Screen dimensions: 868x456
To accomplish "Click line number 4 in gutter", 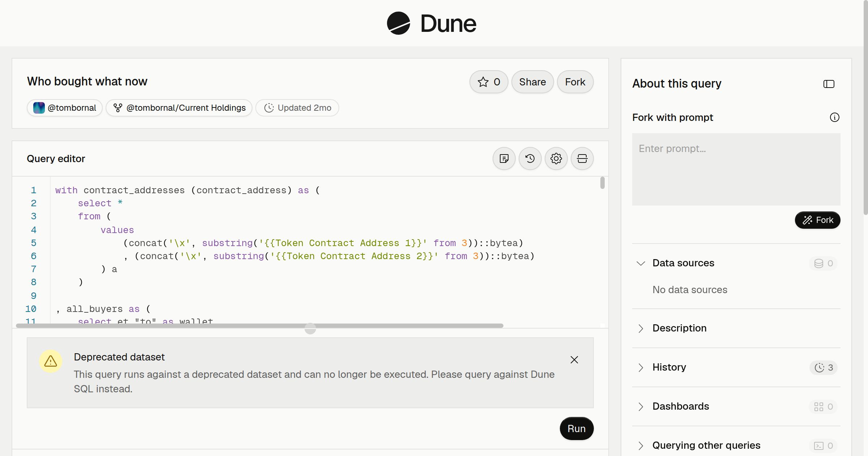I will tap(34, 230).
